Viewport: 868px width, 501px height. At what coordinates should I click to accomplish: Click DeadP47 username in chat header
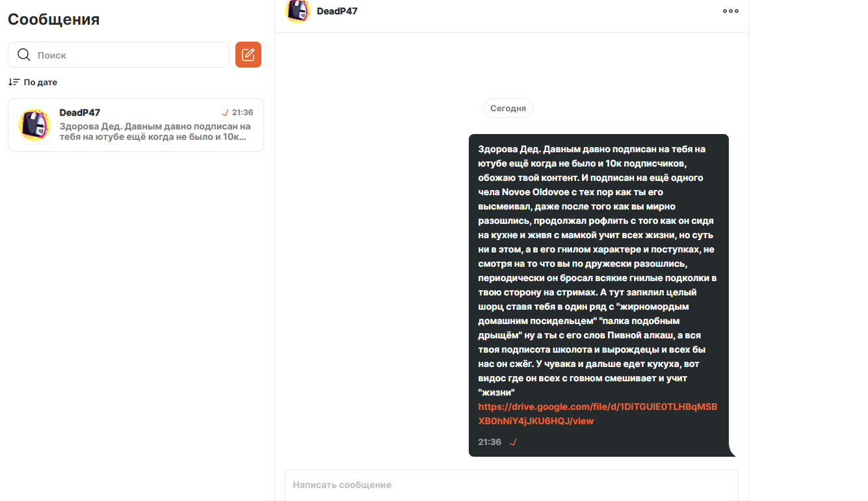(x=337, y=11)
